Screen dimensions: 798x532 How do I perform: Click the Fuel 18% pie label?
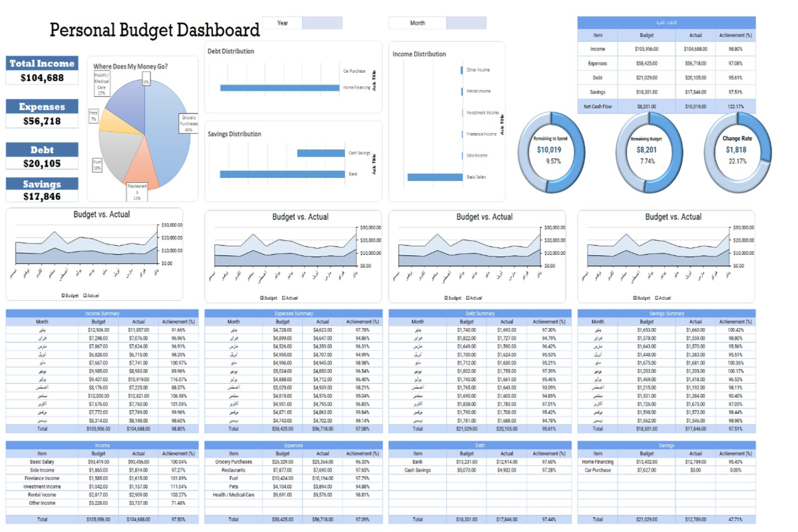tap(97, 165)
